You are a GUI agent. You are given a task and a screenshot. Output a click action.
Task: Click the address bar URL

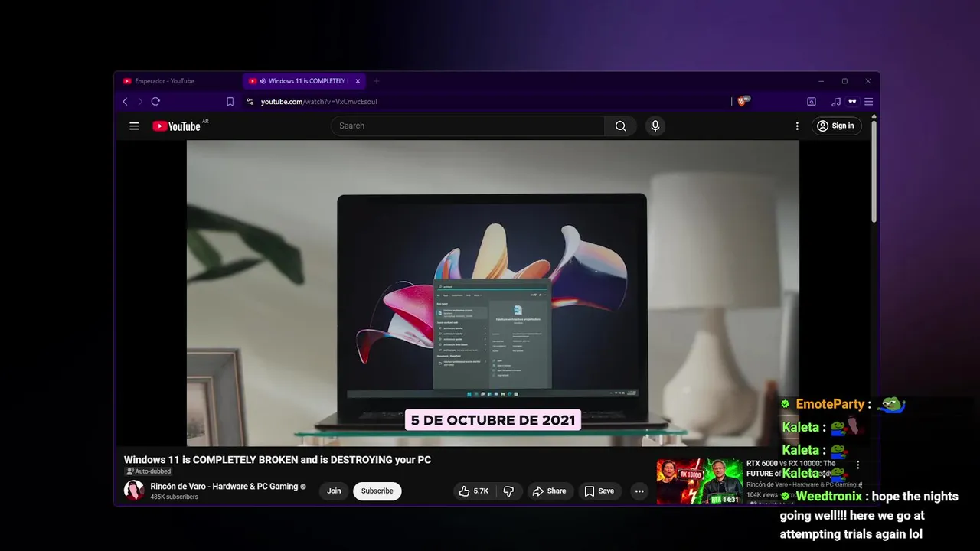coord(318,101)
